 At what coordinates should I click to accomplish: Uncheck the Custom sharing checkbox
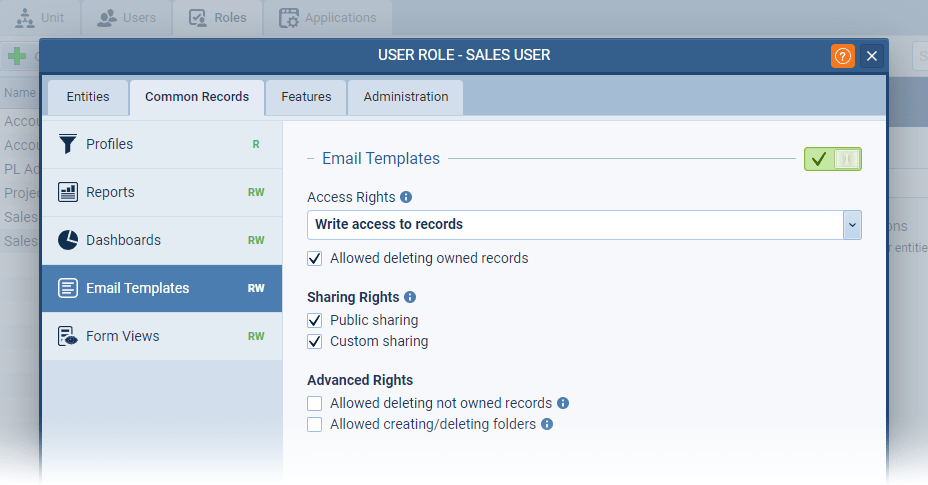point(315,342)
